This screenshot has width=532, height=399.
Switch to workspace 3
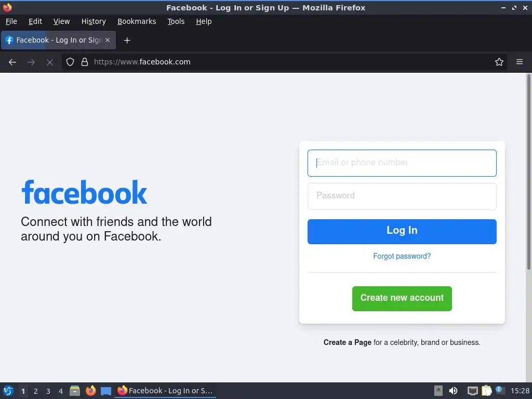click(x=48, y=391)
